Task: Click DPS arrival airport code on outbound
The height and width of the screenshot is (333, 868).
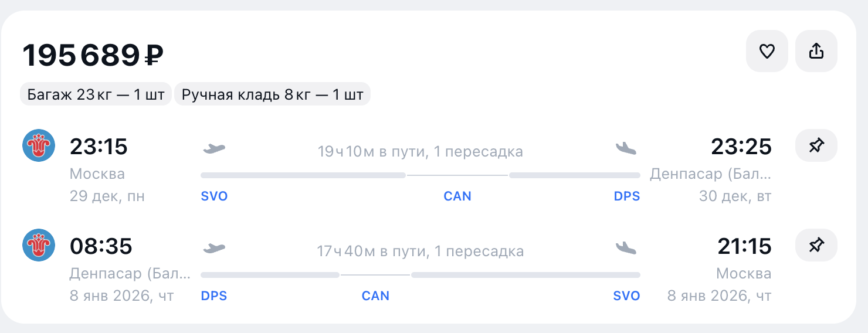Action: click(x=627, y=196)
